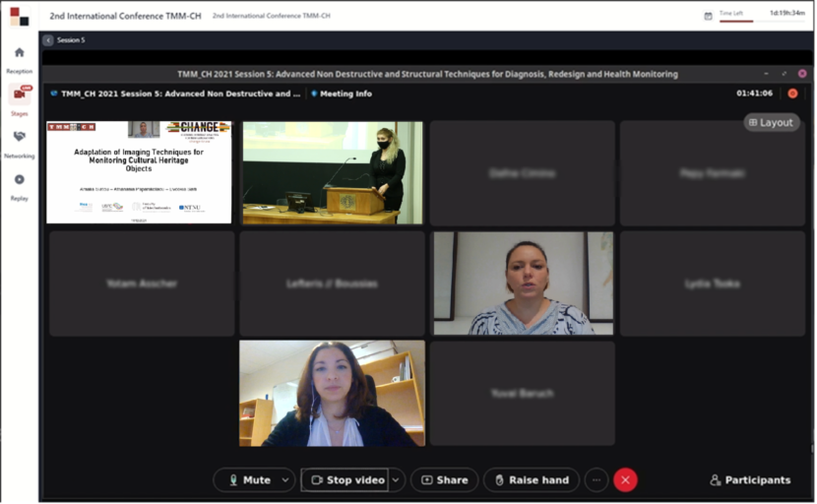
Task: Open the Meeting Info tab
Action: click(x=345, y=94)
